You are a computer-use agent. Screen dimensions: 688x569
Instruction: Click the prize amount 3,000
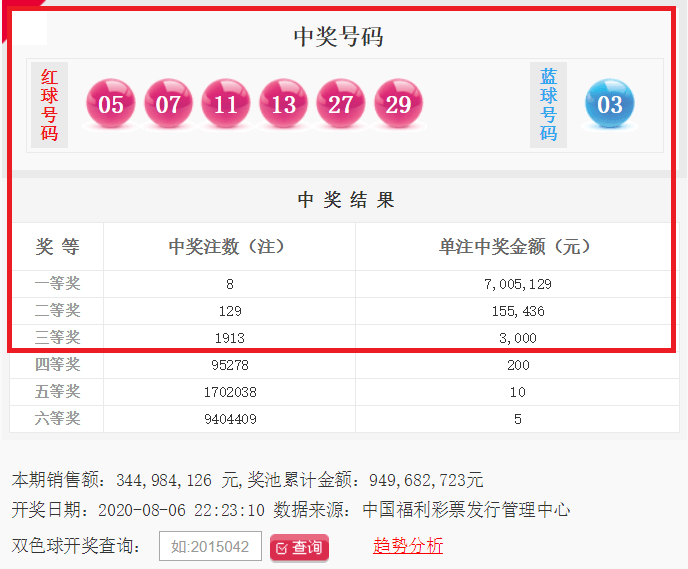[518, 338]
